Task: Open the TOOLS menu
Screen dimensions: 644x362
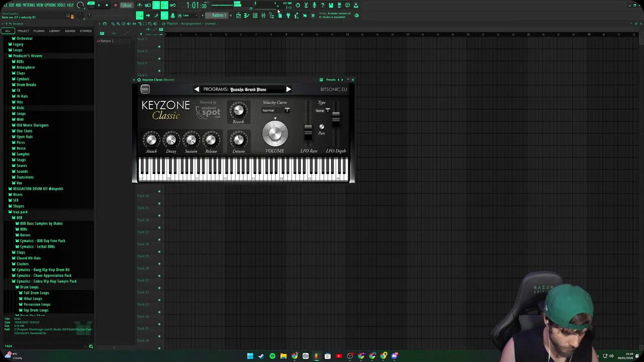Action: coord(61,5)
